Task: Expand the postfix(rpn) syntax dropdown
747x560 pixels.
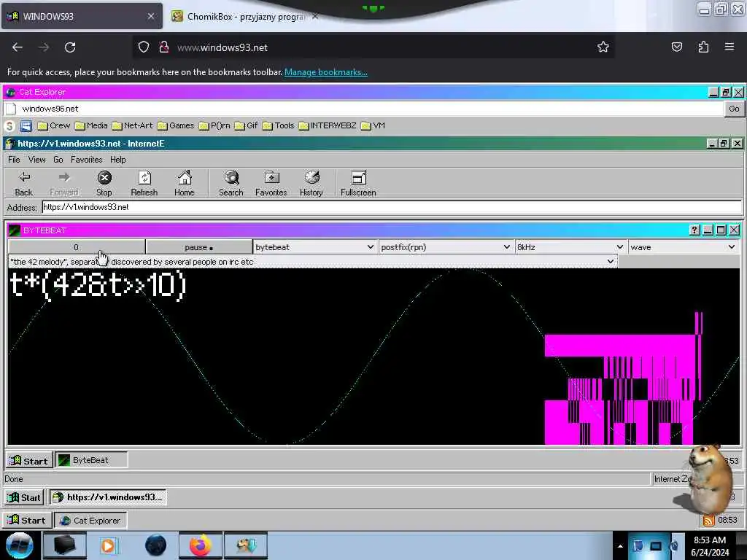Action: 446,247
